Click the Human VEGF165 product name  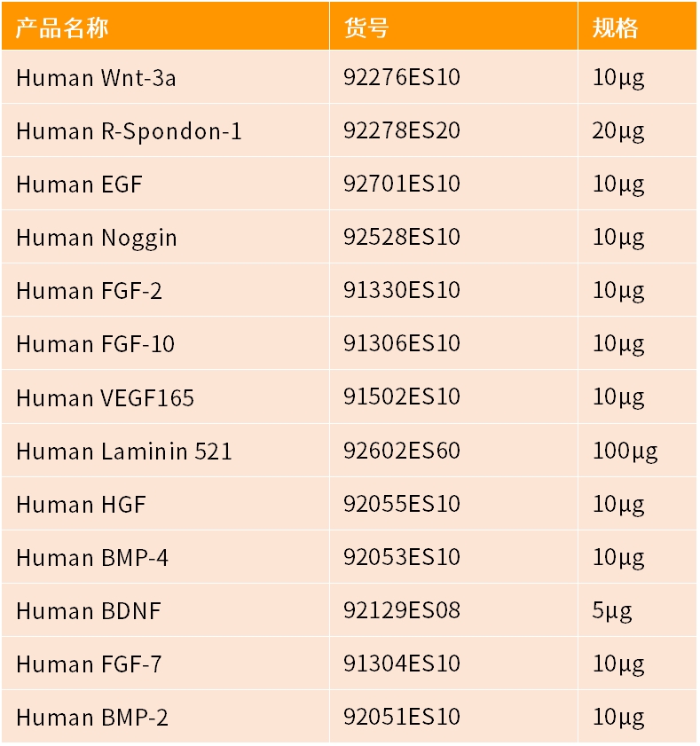point(105,397)
